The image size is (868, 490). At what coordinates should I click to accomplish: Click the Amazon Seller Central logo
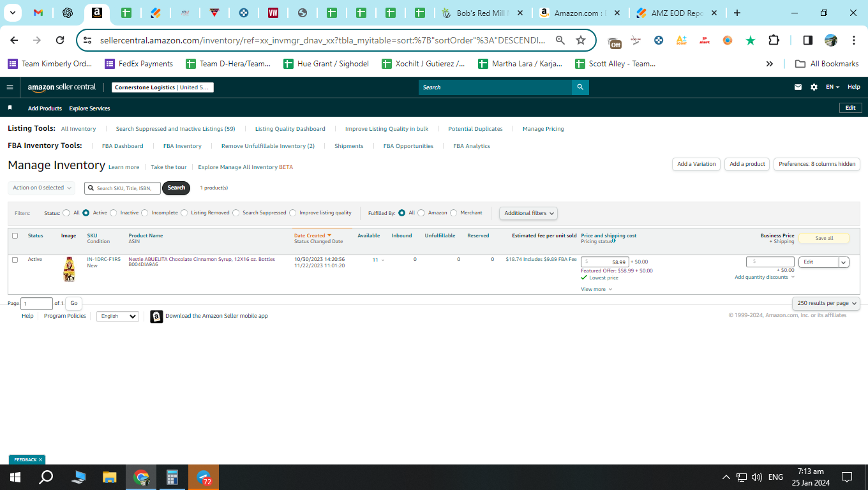(x=62, y=87)
